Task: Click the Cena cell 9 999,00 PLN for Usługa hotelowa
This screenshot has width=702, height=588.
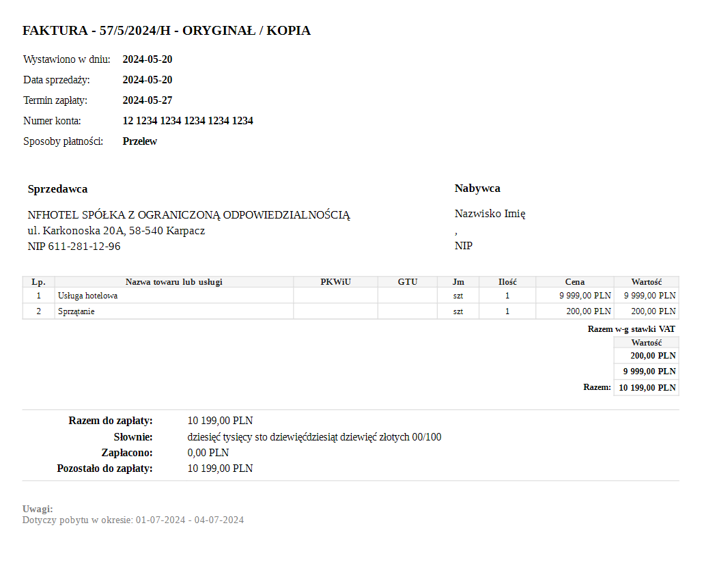Action: [575, 296]
